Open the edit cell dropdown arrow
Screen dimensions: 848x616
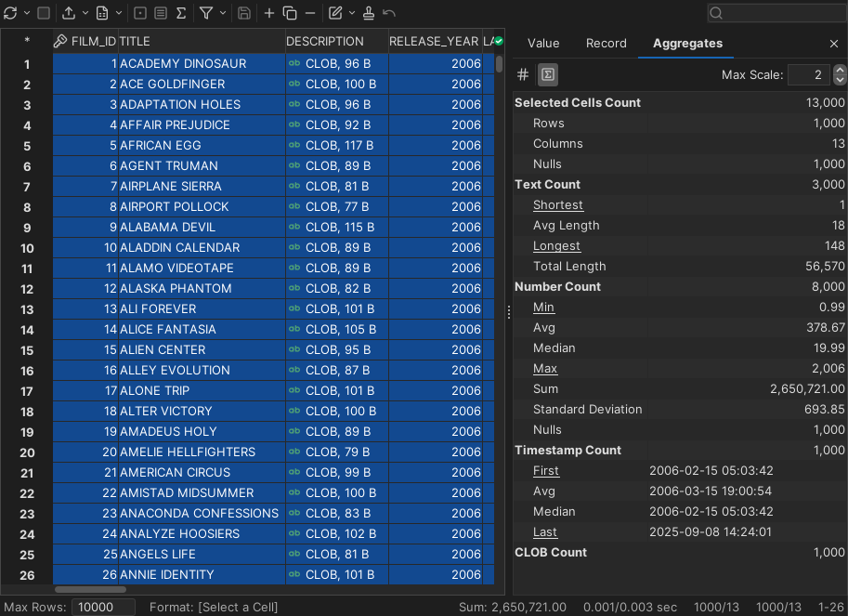point(351,13)
